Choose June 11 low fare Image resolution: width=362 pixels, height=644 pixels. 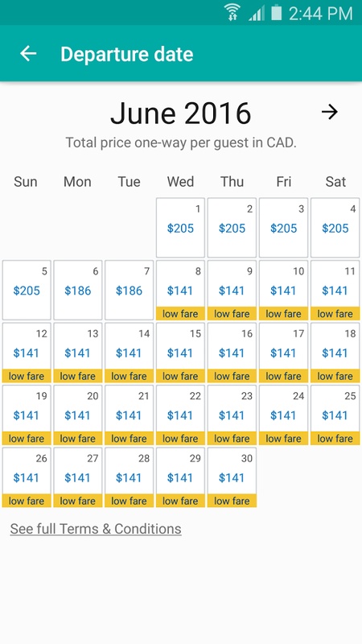pos(335,290)
